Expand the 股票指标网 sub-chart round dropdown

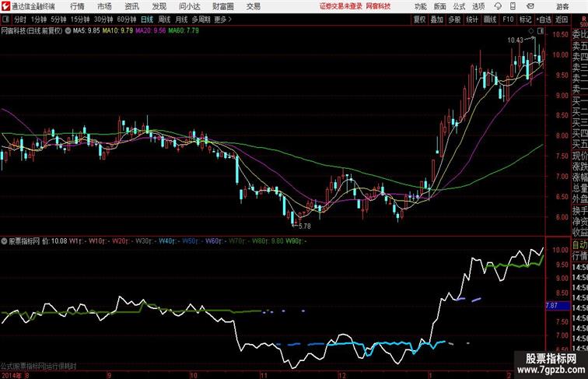click(x=4, y=241)
